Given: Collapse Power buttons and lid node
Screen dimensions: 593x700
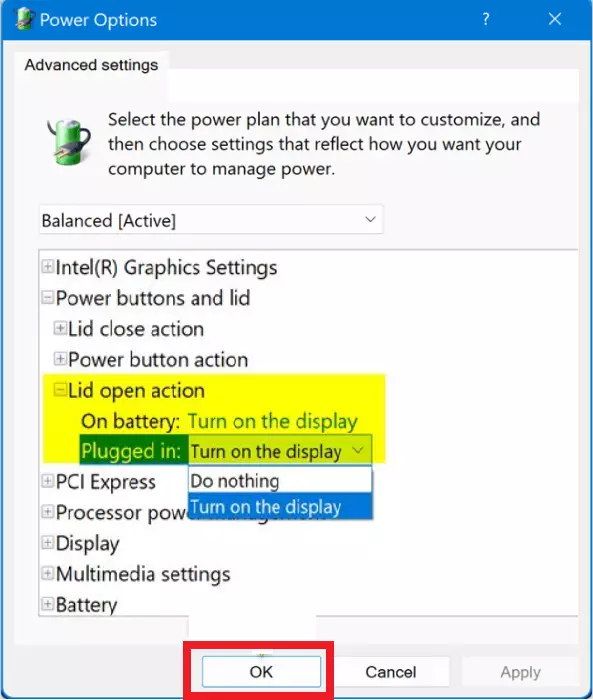Looking at the screenshot, I should (47, 297).
